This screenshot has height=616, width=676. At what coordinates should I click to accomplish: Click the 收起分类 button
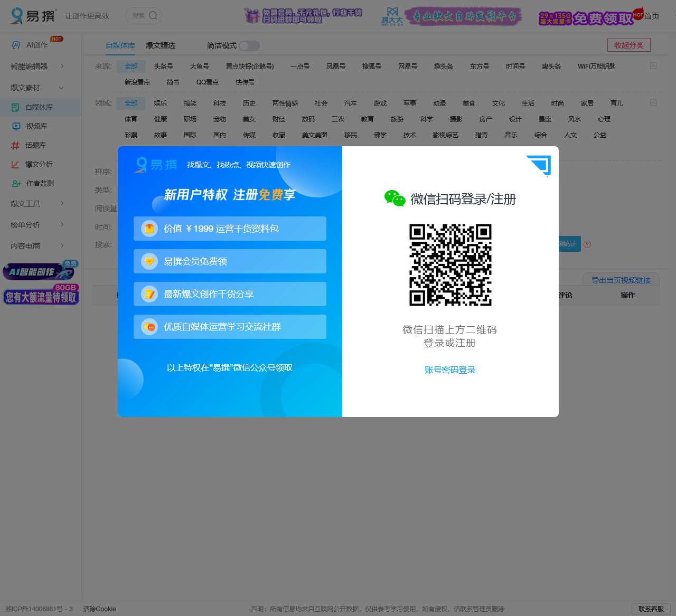628,45
